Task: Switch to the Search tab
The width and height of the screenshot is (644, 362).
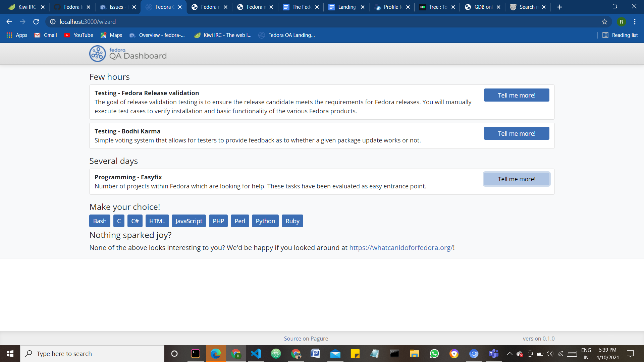Action: pyautogui.click(x=528, y=7)
